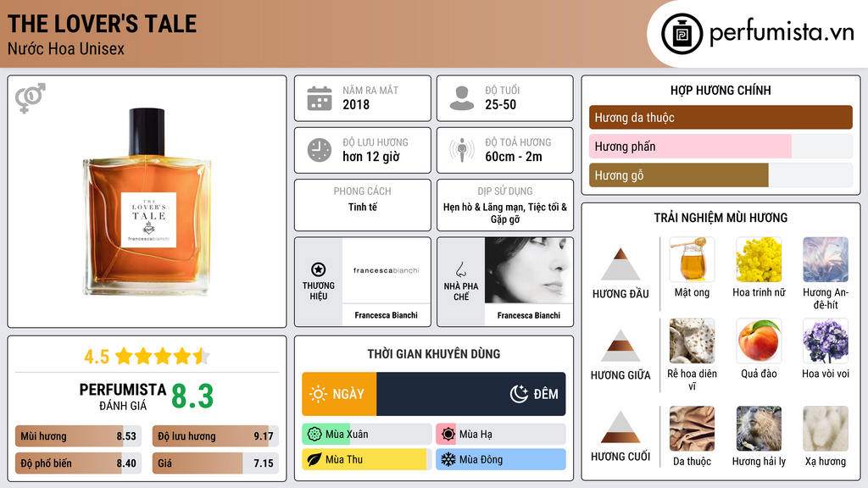The image size is (868, 488).
Task: Click the Quả đào peach image
Action: click(x=759, y=341)
